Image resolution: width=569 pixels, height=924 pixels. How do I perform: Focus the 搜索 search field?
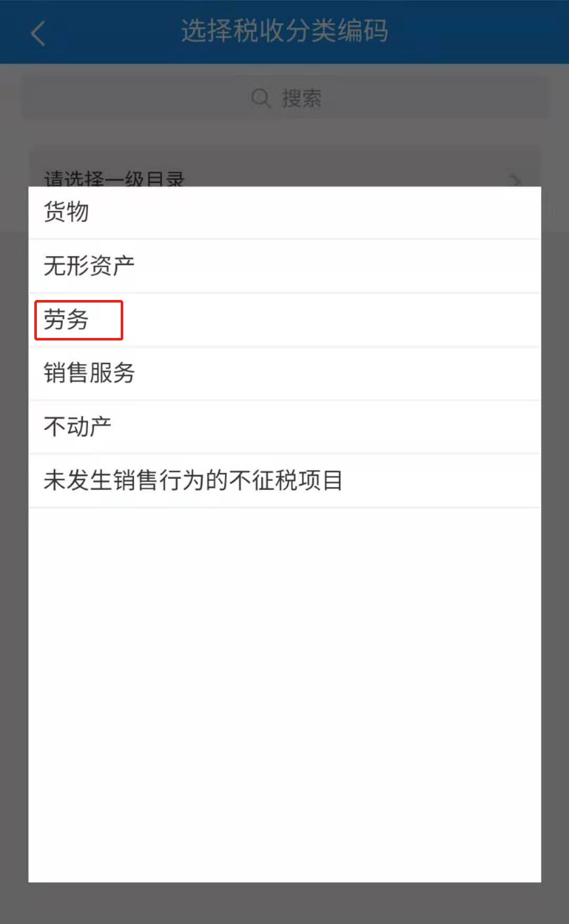[x=284, y=98]
